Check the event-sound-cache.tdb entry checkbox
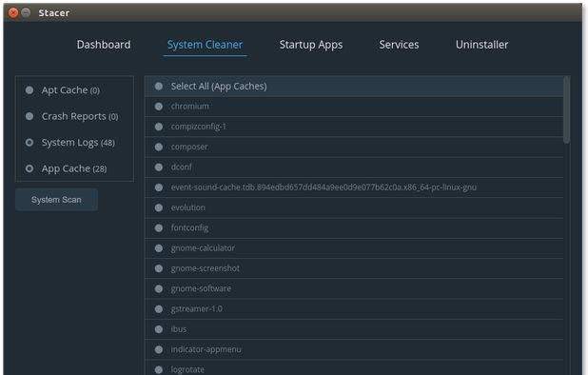The height and width of the screenshot is (375, 588). pos(159,187)
